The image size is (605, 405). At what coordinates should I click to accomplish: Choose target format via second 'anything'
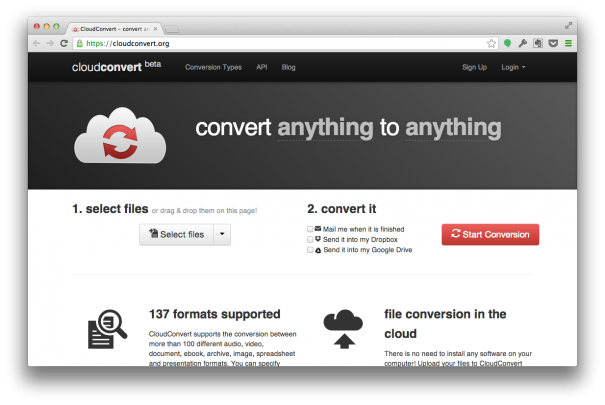coord(453,128)
